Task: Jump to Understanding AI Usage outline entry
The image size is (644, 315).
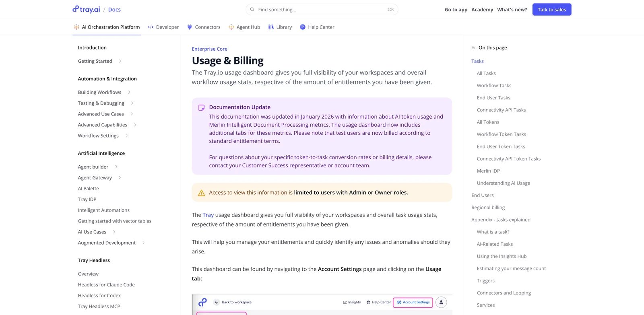Action: tap(503, 183)
